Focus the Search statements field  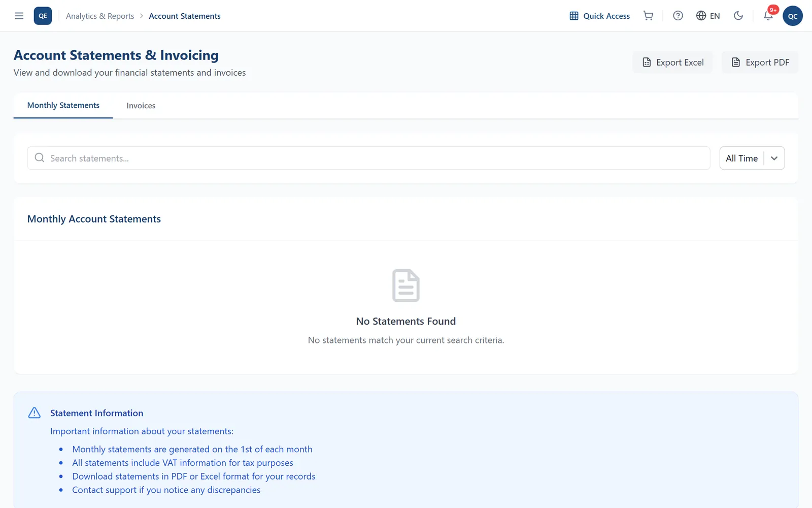tap(368, 158)
